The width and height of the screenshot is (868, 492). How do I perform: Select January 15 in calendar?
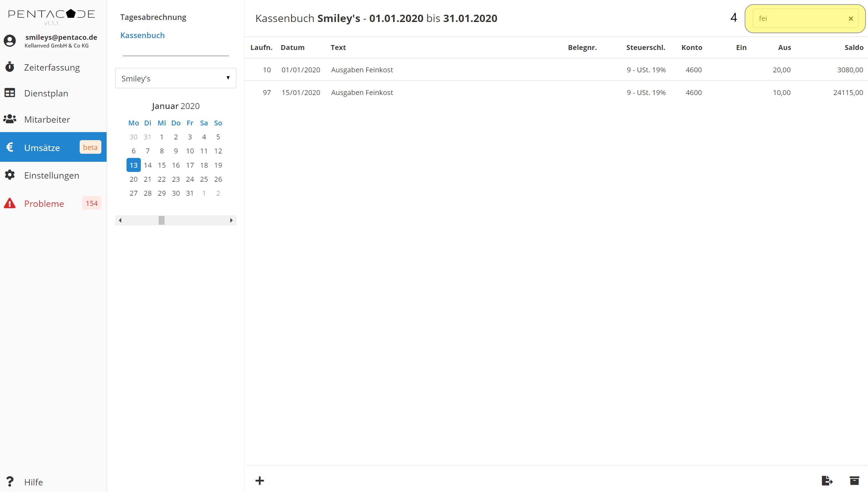[161, 165]
